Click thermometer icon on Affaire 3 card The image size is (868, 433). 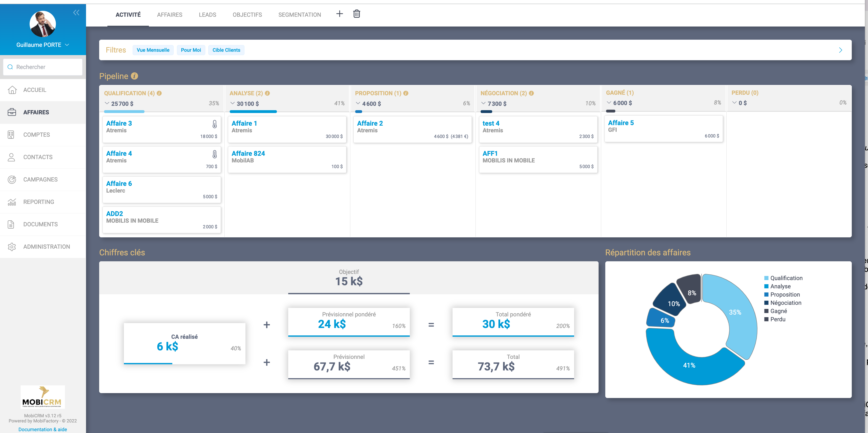pos(214,124)
